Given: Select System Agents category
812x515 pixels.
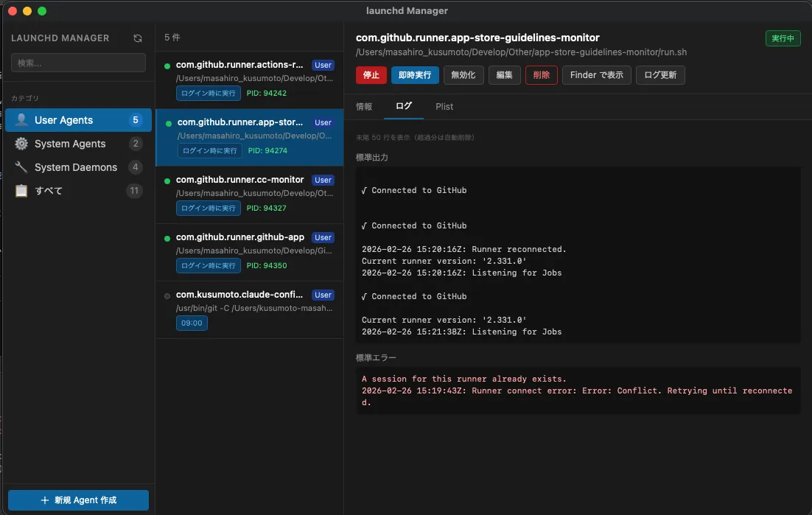Looking at the screenshot, I should (78, 144).
